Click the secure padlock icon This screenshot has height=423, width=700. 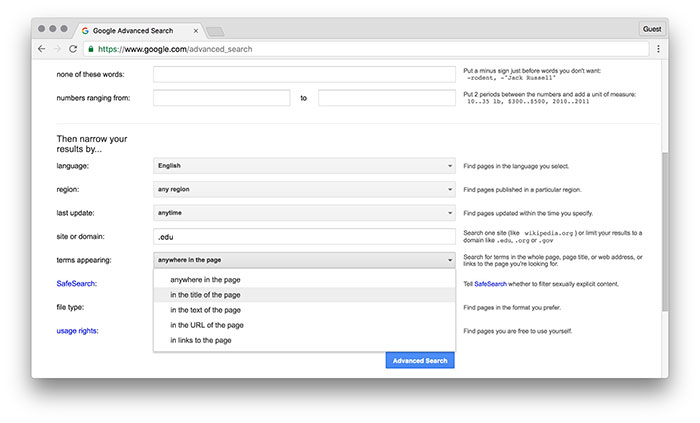[x=91, y=48]
